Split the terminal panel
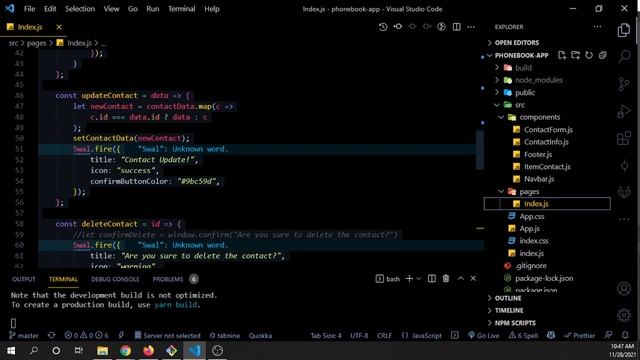The image size is (640, 360). [431, 278]
